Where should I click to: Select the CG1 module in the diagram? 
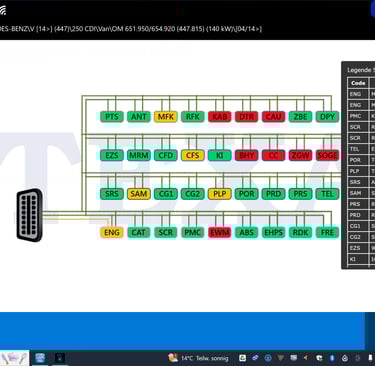(166, 194)
